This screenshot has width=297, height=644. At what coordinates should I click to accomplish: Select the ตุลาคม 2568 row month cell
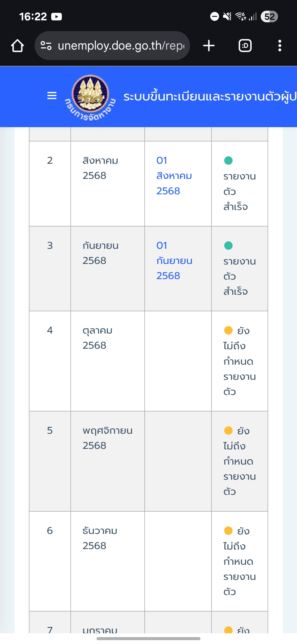coord(108,361)
